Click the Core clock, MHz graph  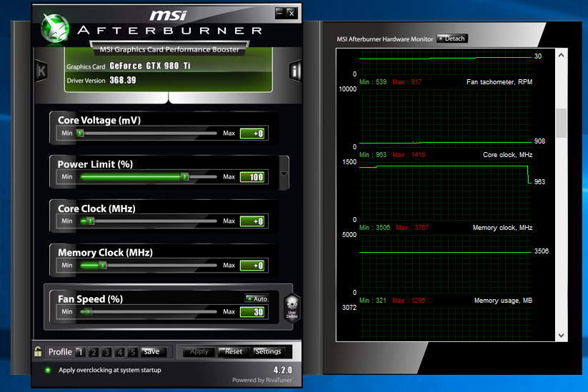446,191
